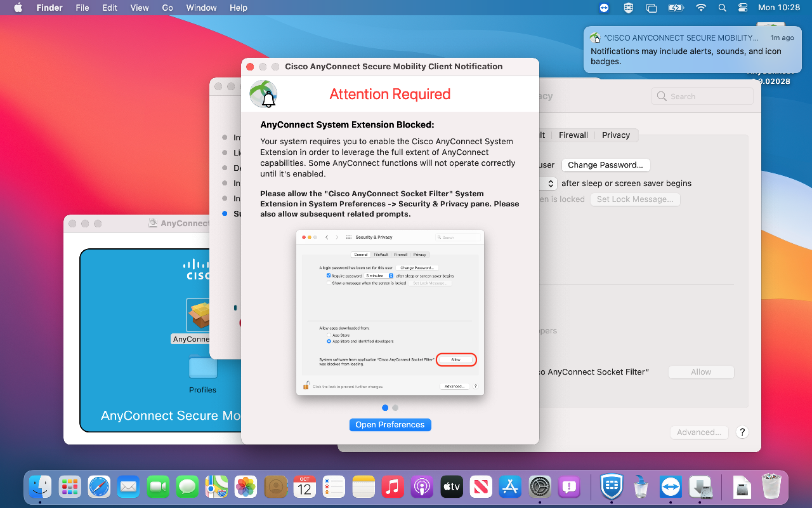The image size is (812, 508).
Task: Click Allow for Cisco AnyConnect Socket Filter
Action: pyautogui.click(x=701, y=372)
